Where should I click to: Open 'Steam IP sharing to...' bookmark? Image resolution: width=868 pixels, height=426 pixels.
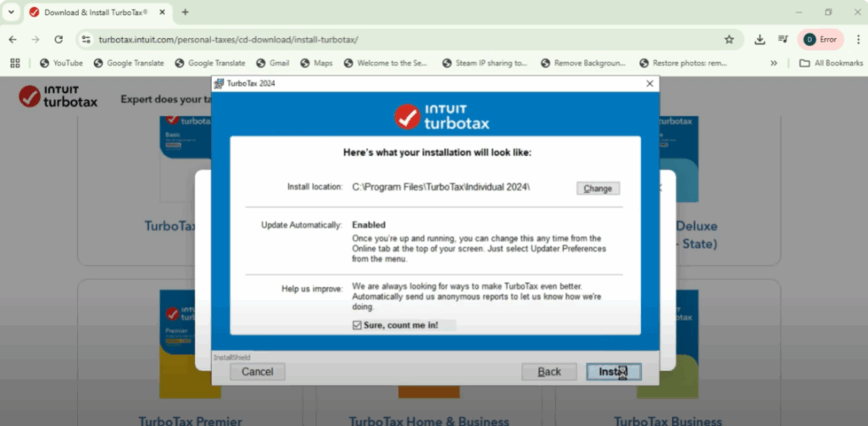point(485,63)
